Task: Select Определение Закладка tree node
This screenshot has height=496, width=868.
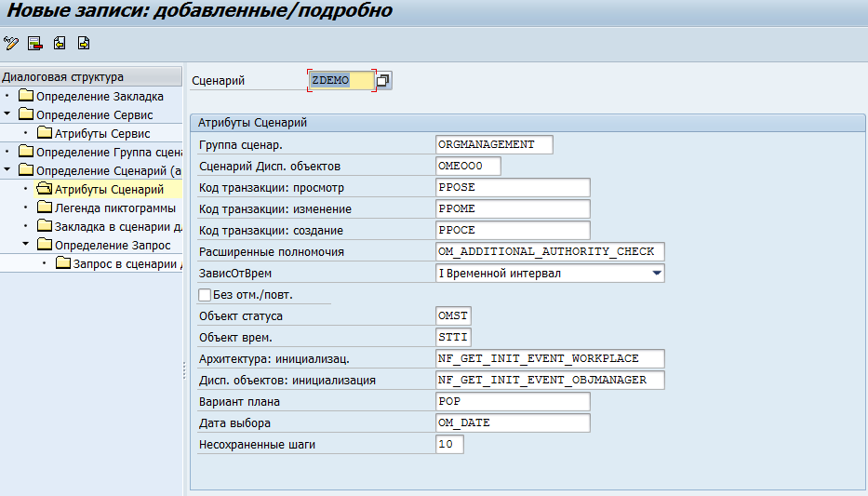Action: pyautogui.click(x=100, y=97)
